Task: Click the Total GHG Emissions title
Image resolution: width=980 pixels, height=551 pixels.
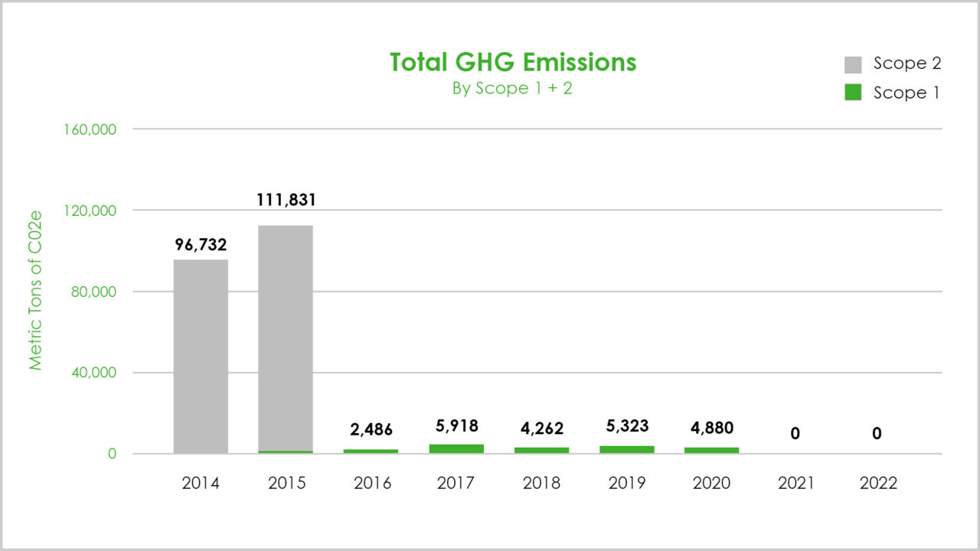Action: coord(513,62)
